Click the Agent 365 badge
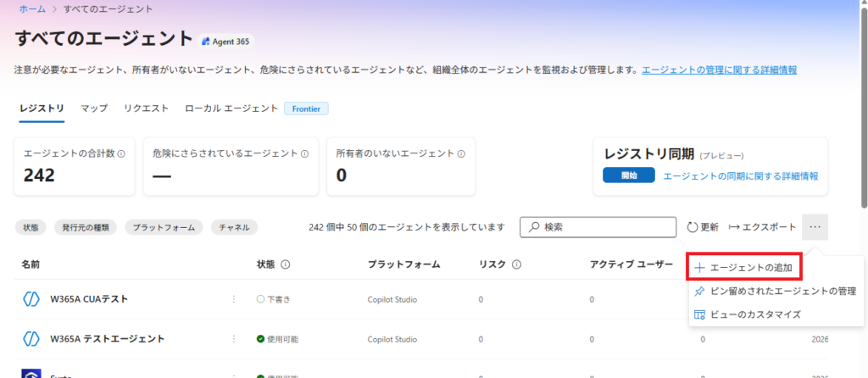 (x=225, y=42)
